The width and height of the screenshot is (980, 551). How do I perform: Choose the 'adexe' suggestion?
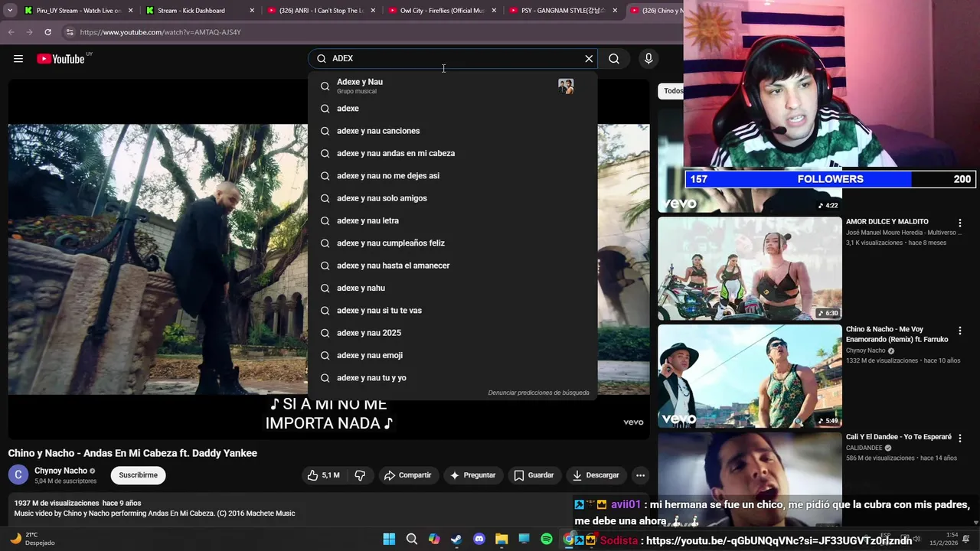(x=452, y=109)
